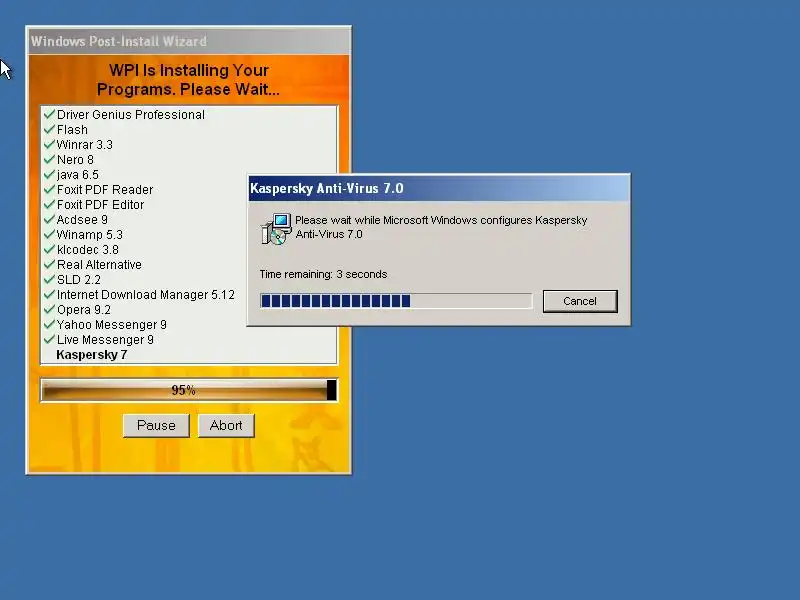Click the 'WPI Is Installing Your Programs' heading
Viewport: 800px width, 600px height.
[188, 80]
